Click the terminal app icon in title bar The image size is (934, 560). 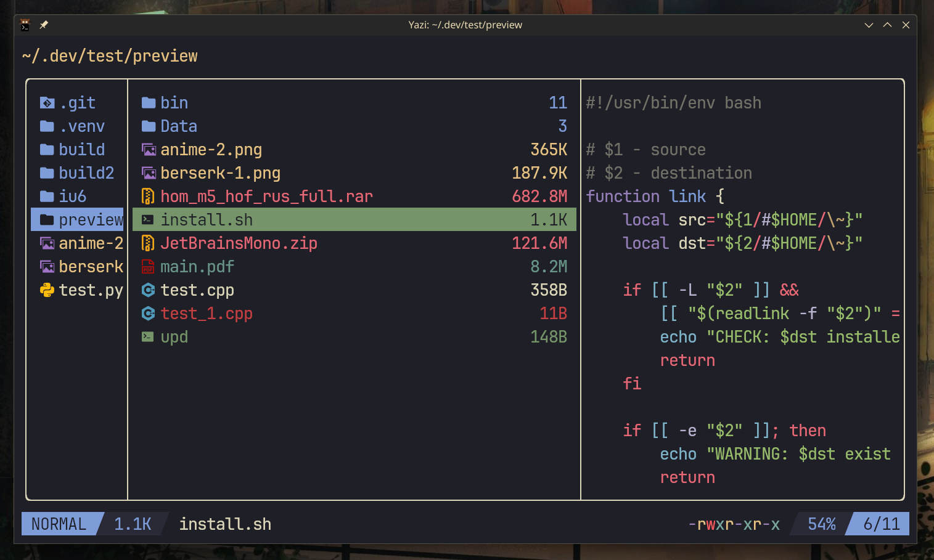coord(25,25)
